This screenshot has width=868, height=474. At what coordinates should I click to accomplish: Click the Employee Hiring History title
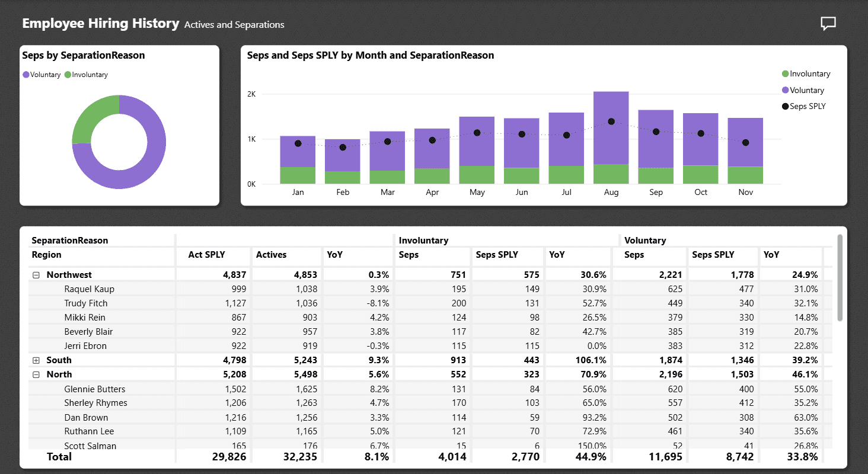[x=101, y=24]
